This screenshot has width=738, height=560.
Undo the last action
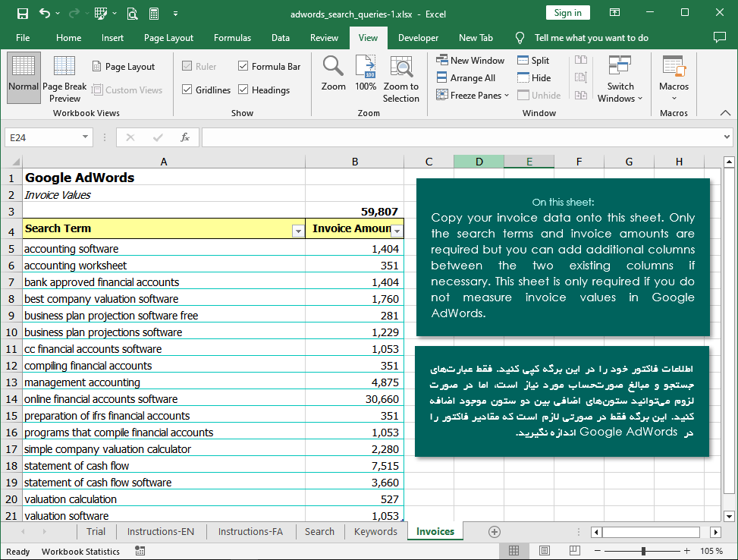tap(45, 14)
